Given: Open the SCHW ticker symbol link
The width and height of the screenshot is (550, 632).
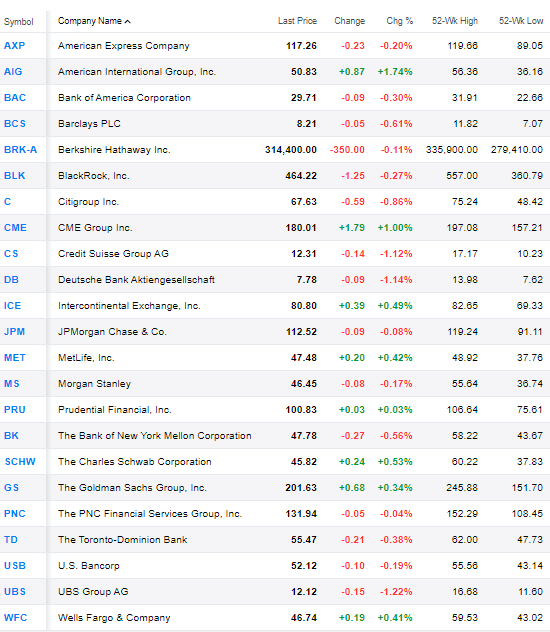Looking at the screenshot, I should 20,462.
